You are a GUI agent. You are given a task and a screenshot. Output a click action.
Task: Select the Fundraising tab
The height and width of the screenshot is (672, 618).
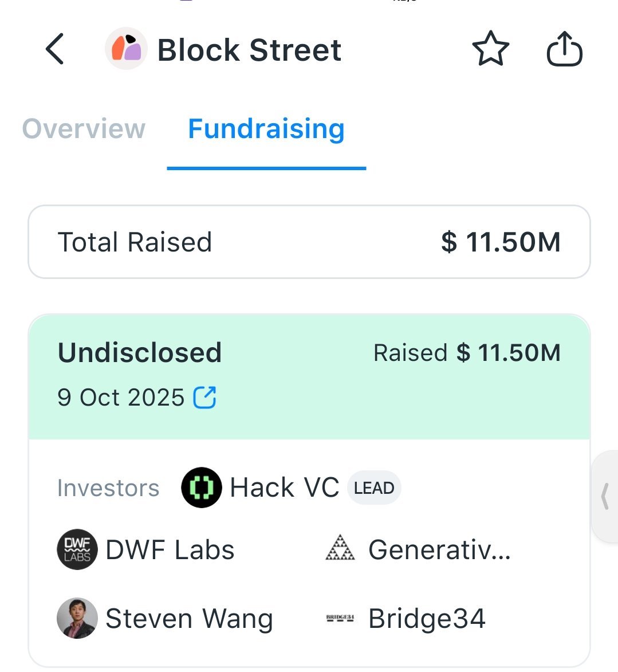(x=266, y=129)
